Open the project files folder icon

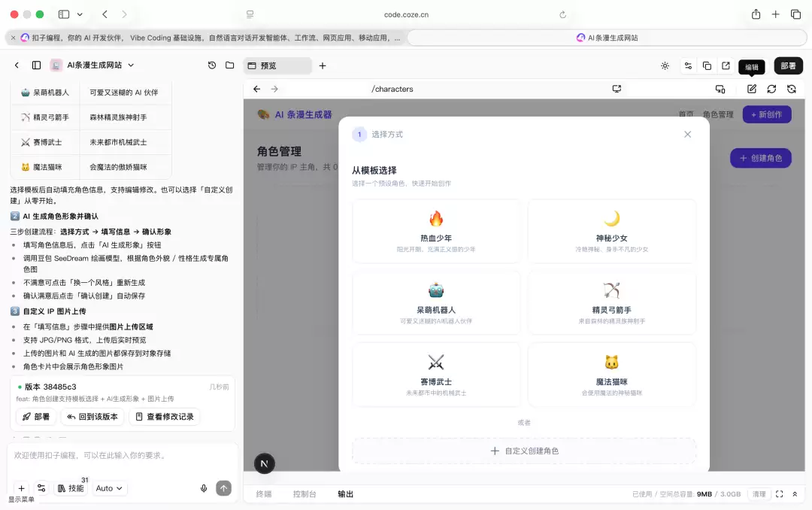[x=230, y=65]
